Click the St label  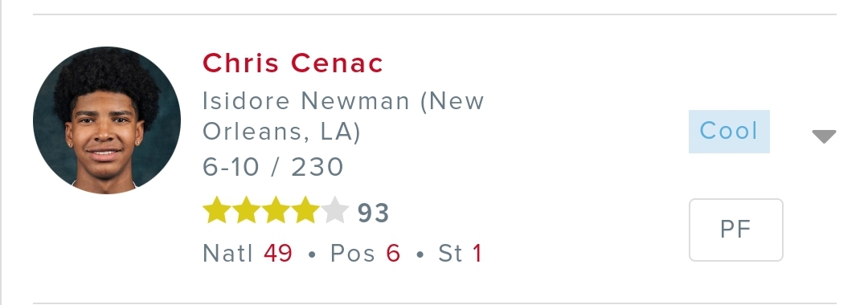450,254
